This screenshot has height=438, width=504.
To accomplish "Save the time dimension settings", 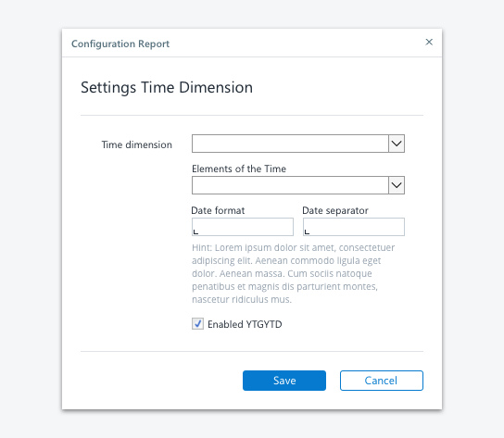I will [x=284, y=381].
